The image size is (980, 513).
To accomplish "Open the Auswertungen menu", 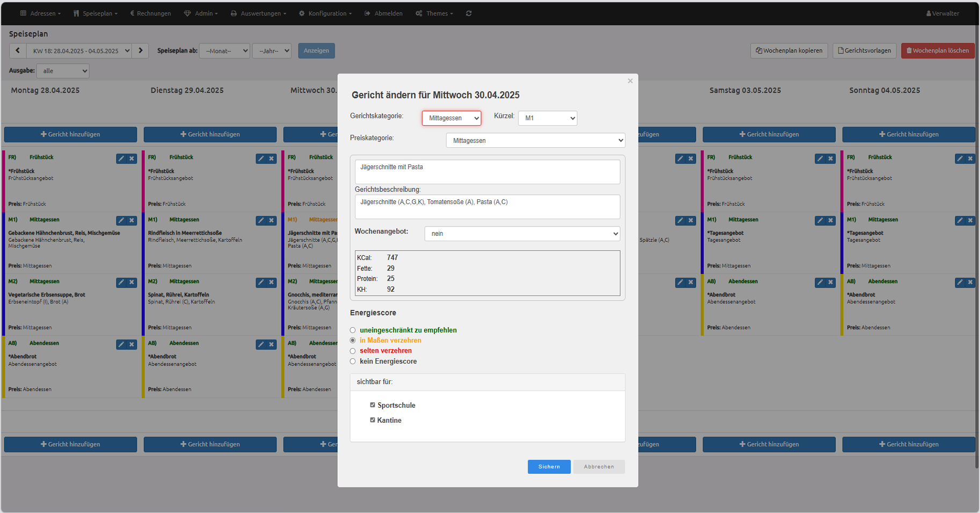I will pyautogui.click(x=259, y=13).
